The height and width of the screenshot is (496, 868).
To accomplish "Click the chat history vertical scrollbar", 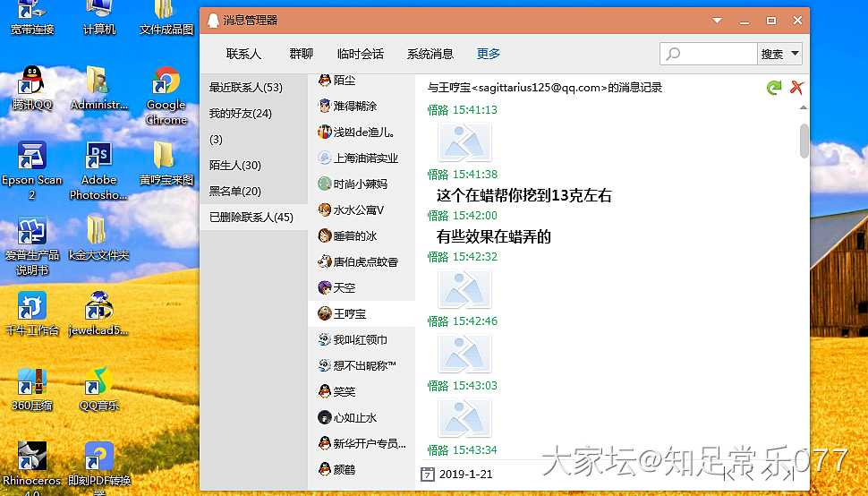I will point(804,141).
